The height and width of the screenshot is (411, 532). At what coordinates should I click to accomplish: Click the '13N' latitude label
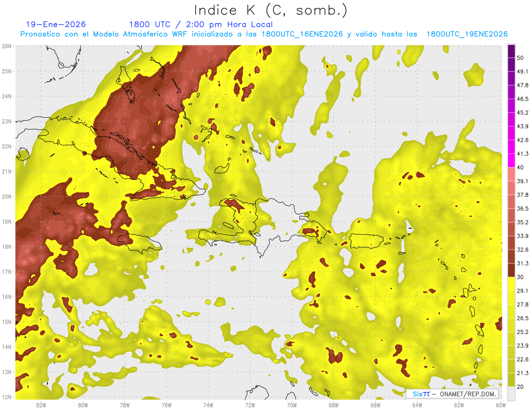click(x=7, y=372)
